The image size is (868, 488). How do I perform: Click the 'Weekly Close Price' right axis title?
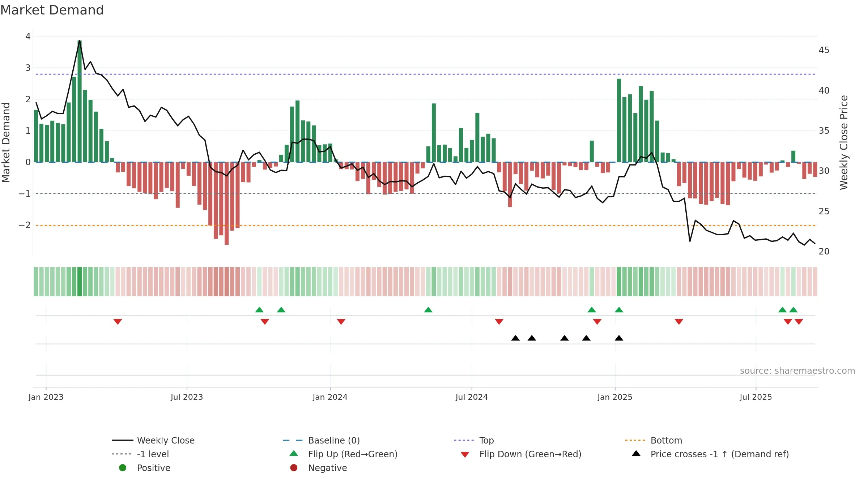click(x=844, y=142)
